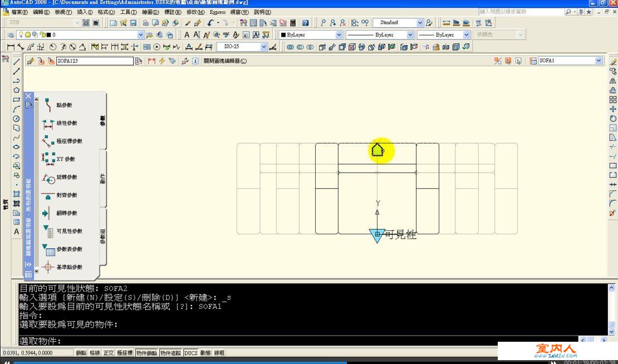
Task: Select the 翻轉參數 flip parameter tool
Action: click(x=59, y=213)
